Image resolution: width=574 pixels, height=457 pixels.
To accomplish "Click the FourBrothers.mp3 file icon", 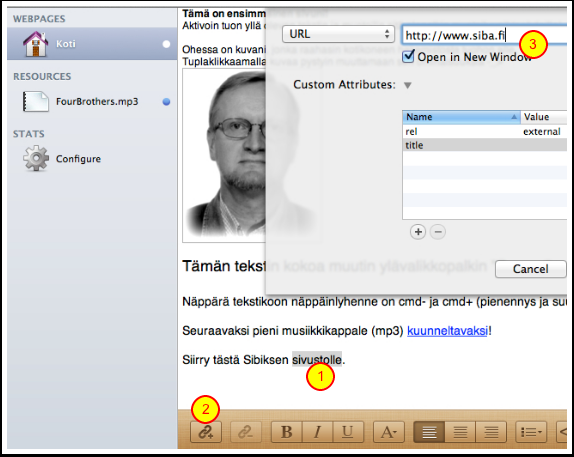I will pyautogui.click(x=36, y=101).
